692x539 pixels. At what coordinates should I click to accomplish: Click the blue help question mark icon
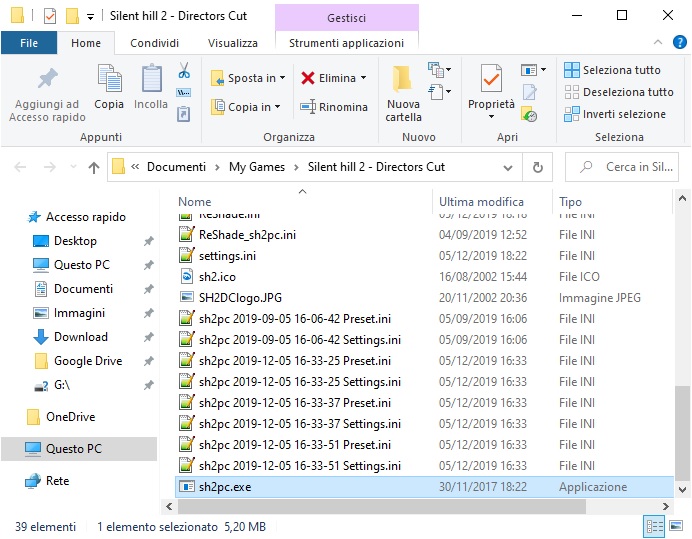point(679,42)
